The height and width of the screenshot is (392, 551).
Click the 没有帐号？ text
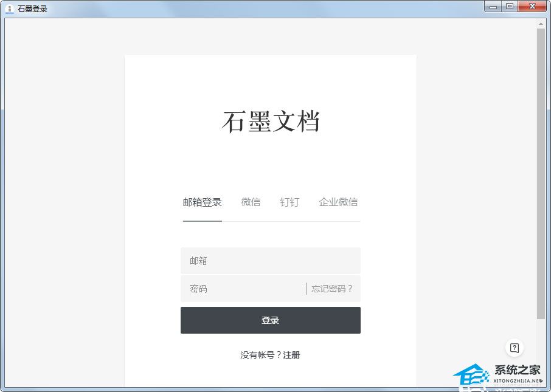tap(261, 355)
